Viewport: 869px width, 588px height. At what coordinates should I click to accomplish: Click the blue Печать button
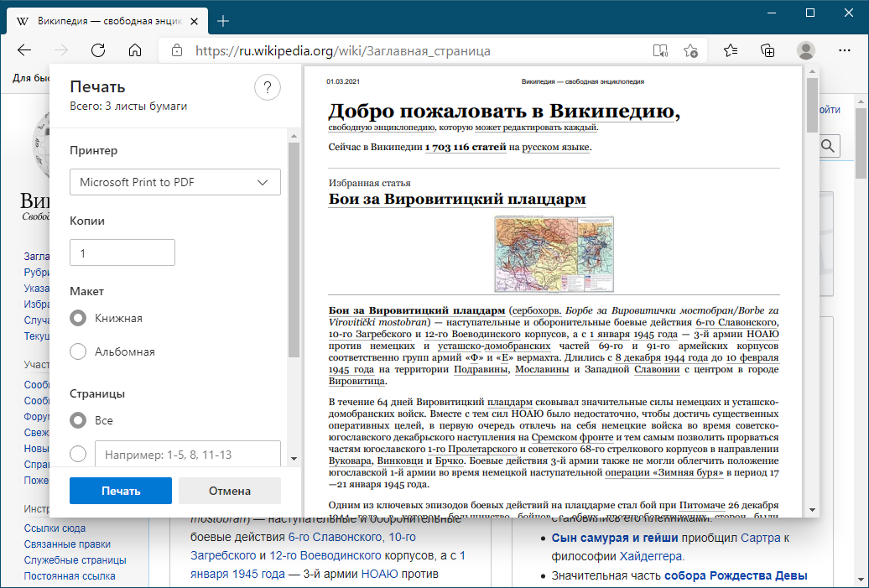[x=121, y=491]
